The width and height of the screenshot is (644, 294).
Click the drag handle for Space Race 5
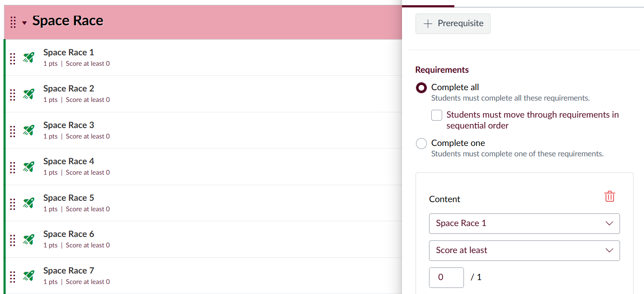[x=13, y=203]
